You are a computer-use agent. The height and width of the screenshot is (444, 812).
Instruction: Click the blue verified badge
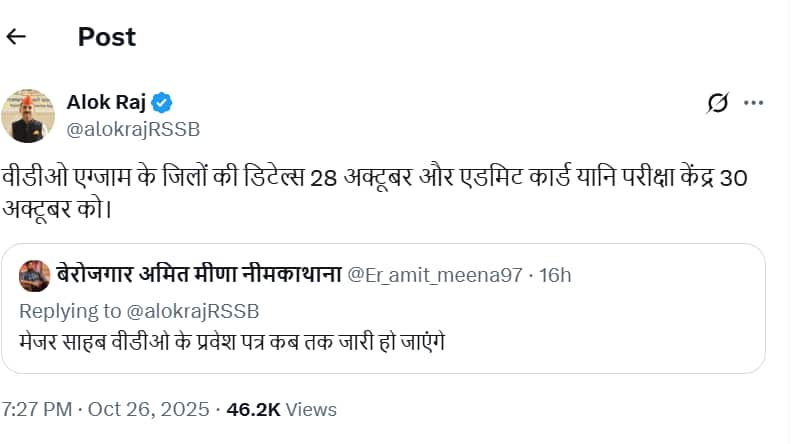162,102
